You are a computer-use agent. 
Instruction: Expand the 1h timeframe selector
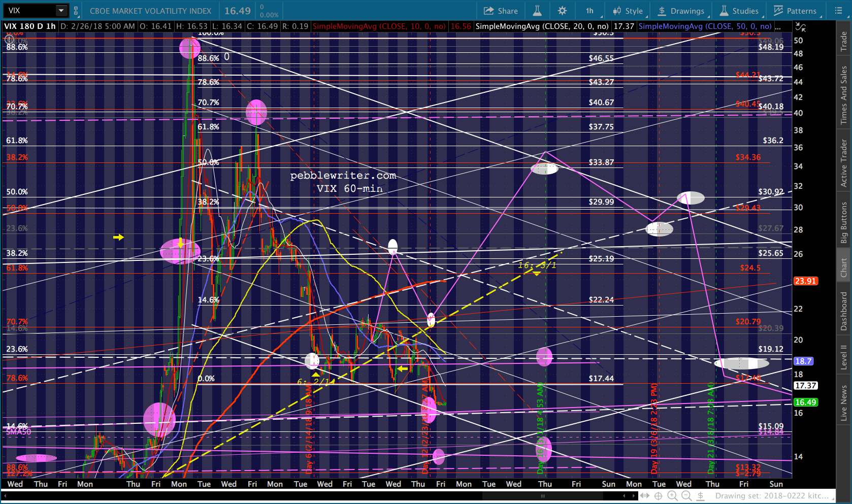tap(591, 11)
